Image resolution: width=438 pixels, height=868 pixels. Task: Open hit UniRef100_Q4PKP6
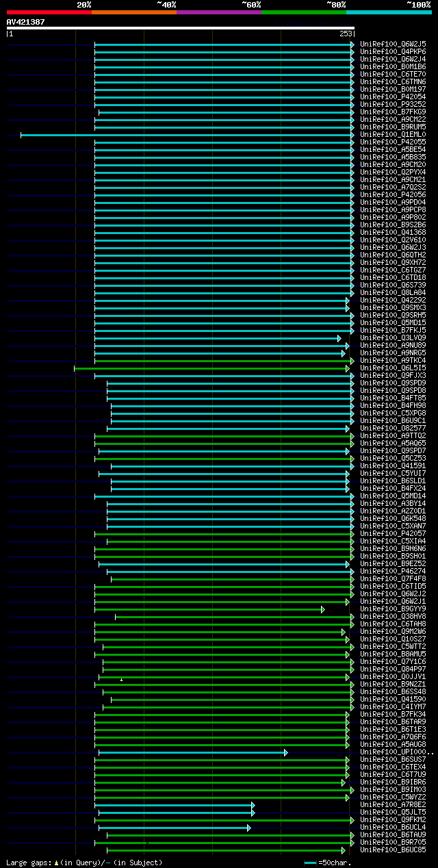[x=393, y=51]
